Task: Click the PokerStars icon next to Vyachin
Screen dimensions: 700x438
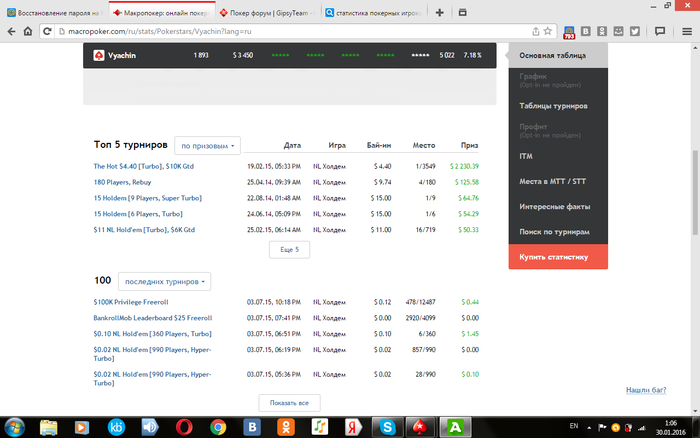Action: [x=99, y=55]
